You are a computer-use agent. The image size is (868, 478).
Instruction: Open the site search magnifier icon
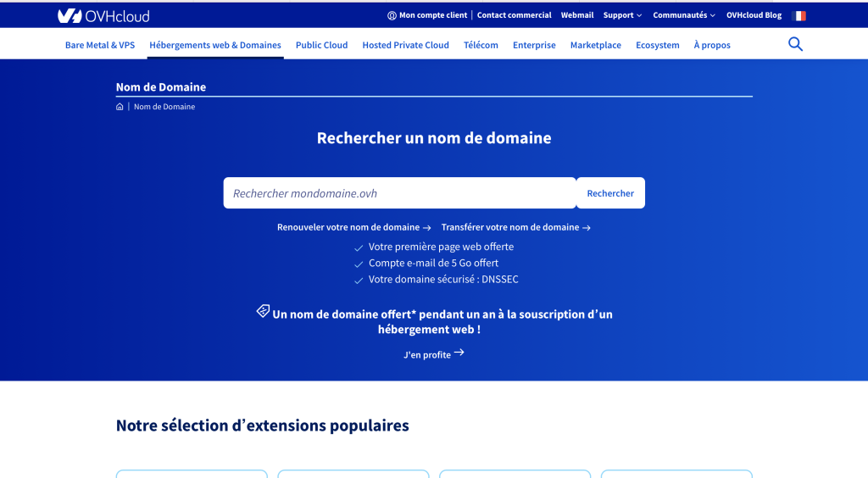pyautogui.click(x=795, y=44)
